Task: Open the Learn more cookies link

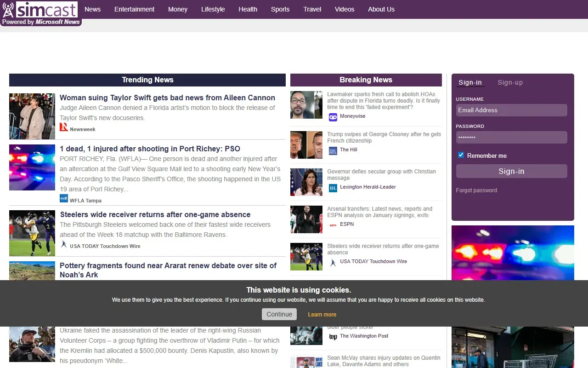Action: click(322, 315)
